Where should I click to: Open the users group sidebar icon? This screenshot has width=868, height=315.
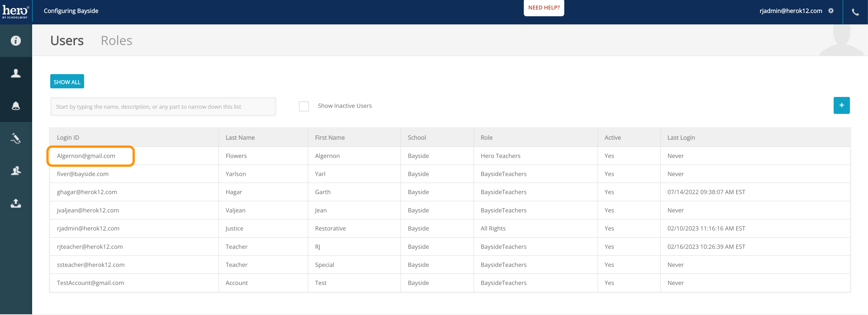(x=16, y=171)
